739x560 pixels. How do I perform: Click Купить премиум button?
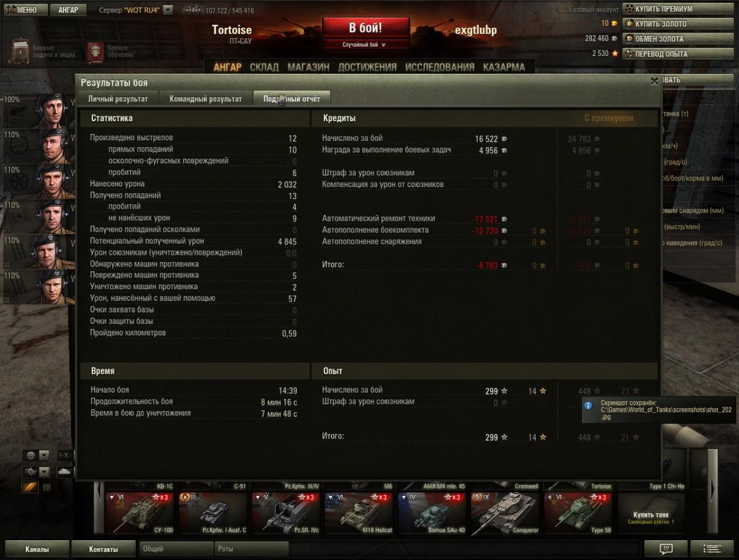click(679, 9)
